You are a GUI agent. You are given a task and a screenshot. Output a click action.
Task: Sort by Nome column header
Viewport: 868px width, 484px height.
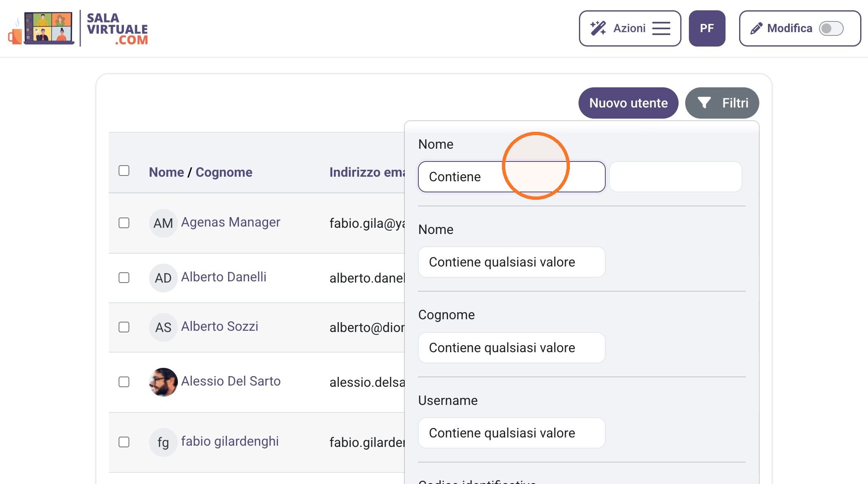coord(166,172)
